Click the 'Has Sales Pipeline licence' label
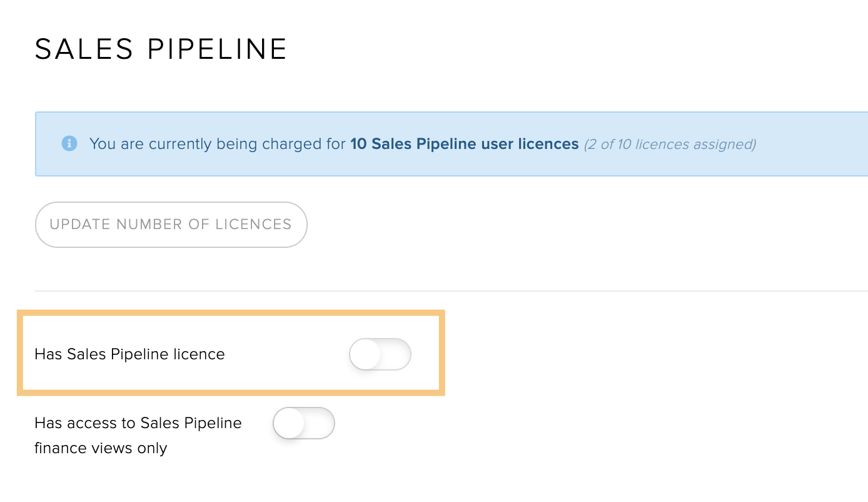The width and height of the screenshot is (868, 502). point(129,354)
